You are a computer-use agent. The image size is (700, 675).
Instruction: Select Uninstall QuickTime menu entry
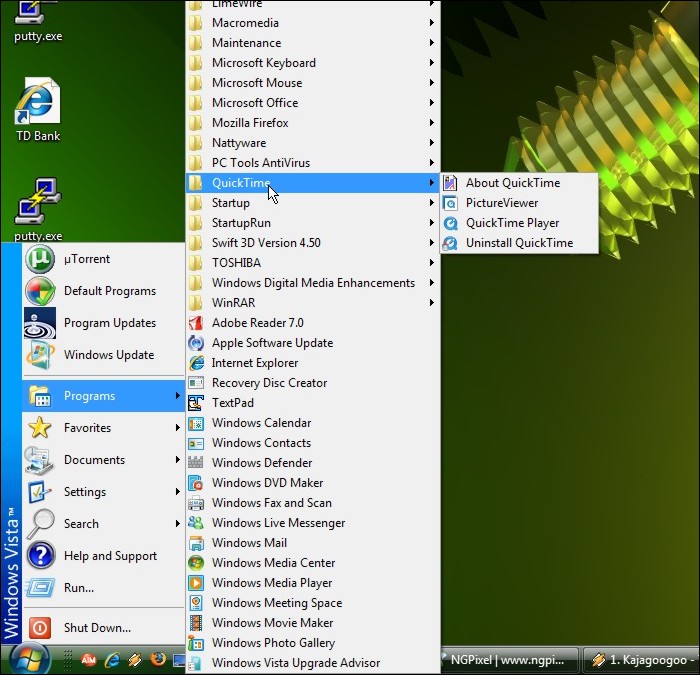(x=519, y=243)
